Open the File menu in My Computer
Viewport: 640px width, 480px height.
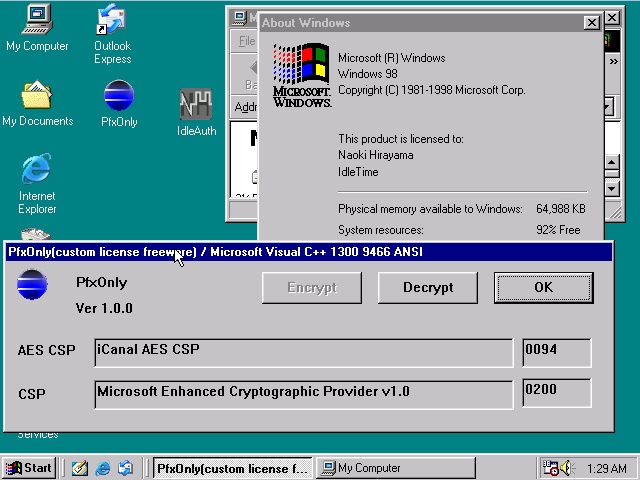click(x=247, y=41)
